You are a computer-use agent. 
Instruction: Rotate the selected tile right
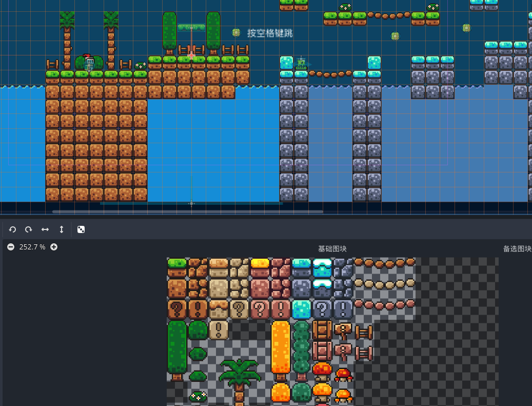(29, 229)
